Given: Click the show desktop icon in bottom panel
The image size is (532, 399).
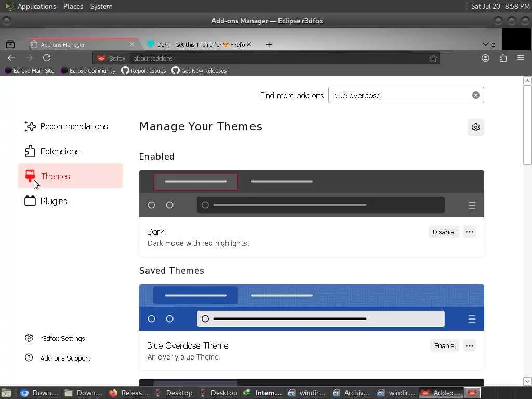Looking at the screenshot, I should click(6, 393).
